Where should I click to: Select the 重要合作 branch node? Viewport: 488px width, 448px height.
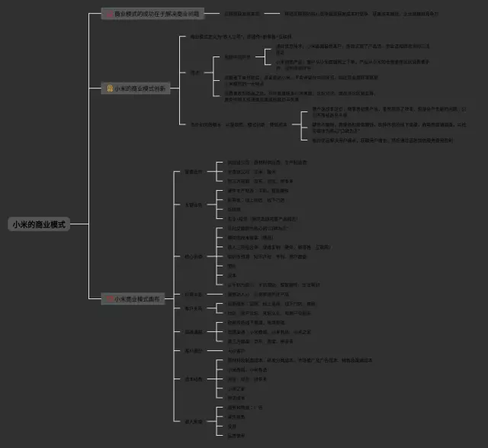[193, 172]
